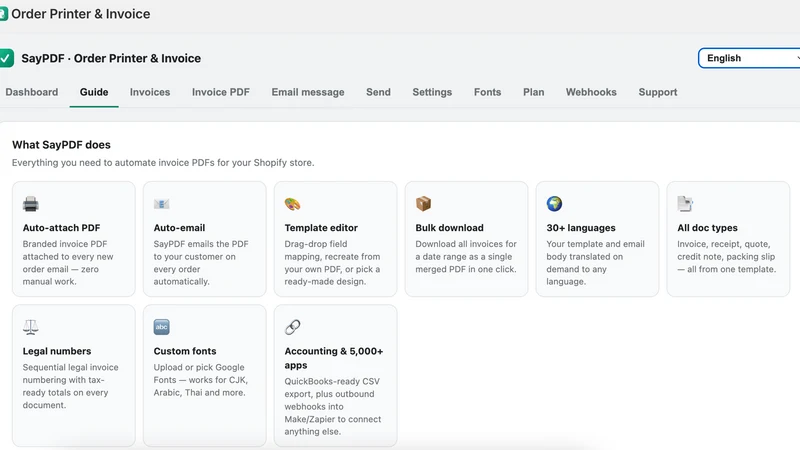
Task: Go to the Fonts tab
Action: (487, 92)
